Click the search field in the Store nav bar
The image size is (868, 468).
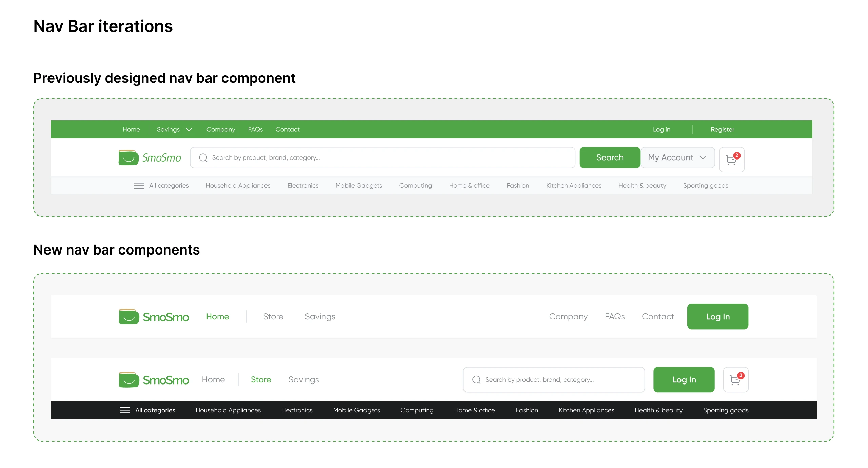pyautogui.click(x=554, y=379)
